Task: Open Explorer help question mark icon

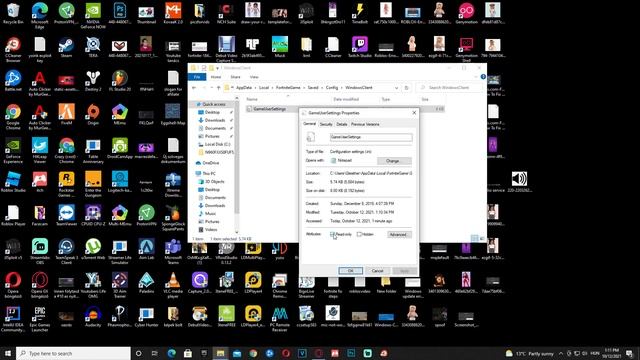Action: [483, 77]
